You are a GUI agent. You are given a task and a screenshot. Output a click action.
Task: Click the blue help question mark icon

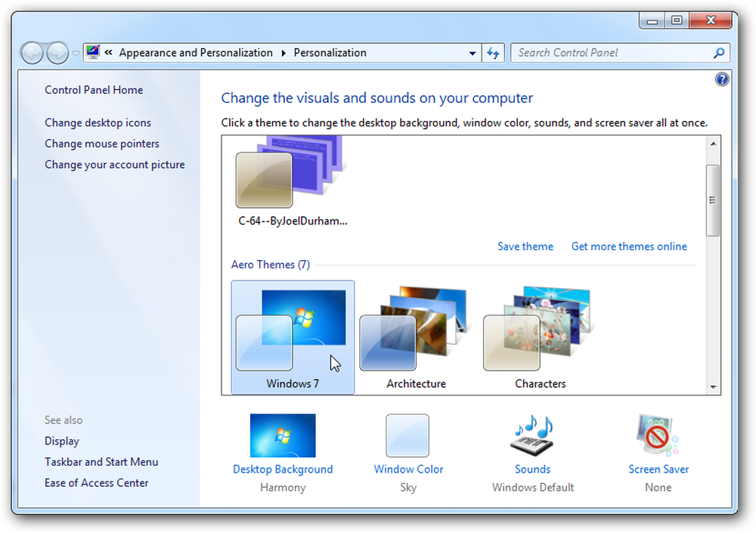pyautogui.click(x=722, y=79)
